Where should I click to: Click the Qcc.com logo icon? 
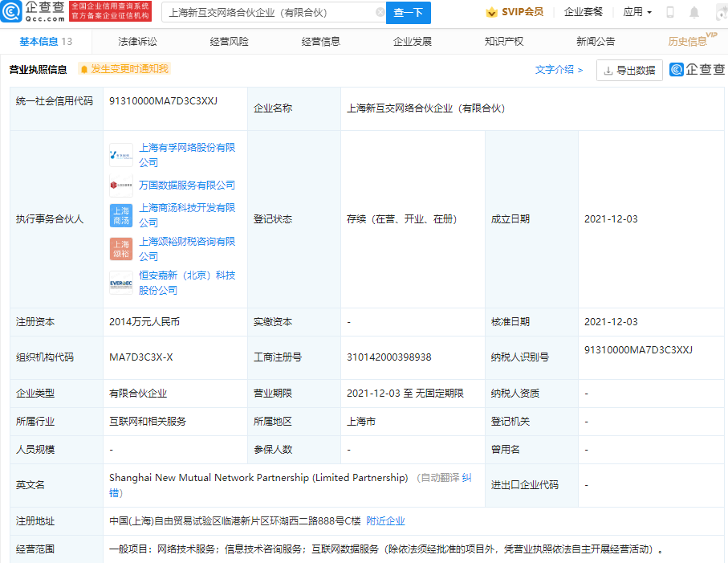pyautogui.click(x=11, y=11)
